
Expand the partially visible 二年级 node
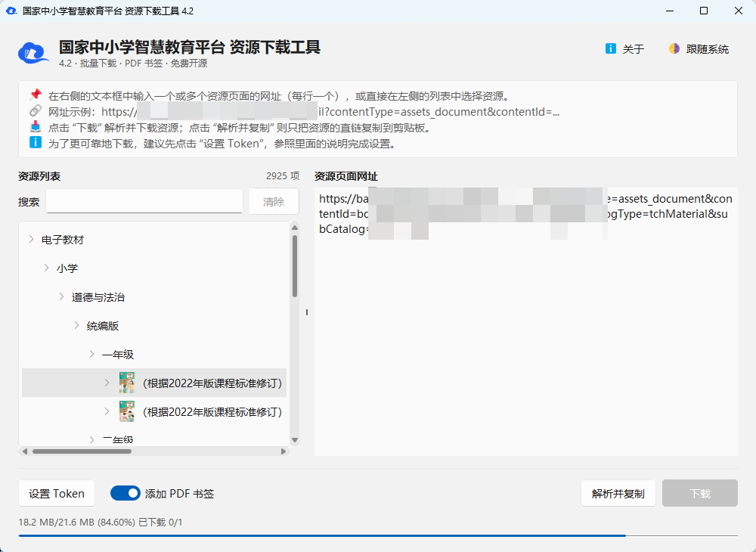coord(91,439)
